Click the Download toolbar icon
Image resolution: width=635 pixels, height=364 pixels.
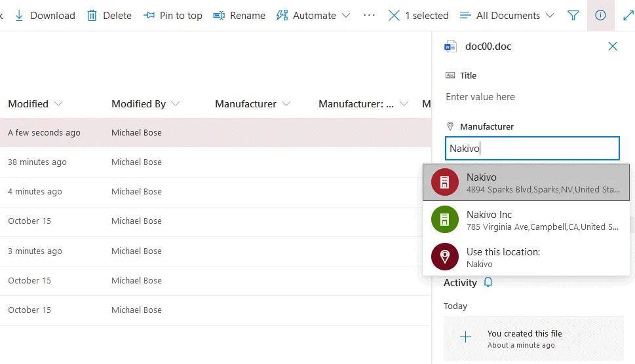coord(19,15)
